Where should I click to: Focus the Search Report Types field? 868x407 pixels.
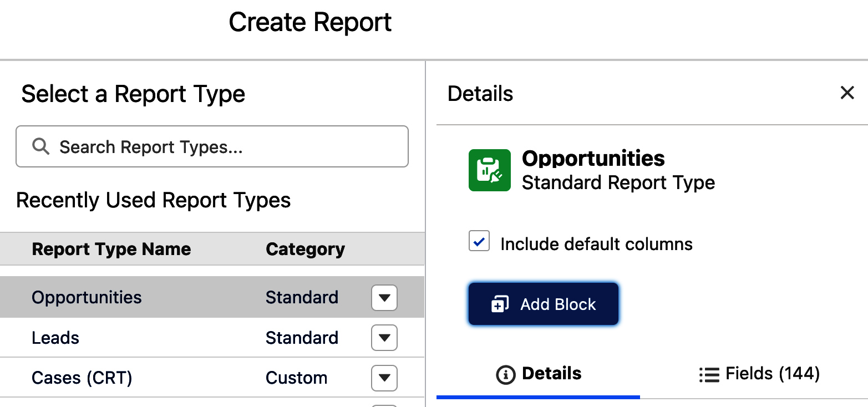(212, 146)
